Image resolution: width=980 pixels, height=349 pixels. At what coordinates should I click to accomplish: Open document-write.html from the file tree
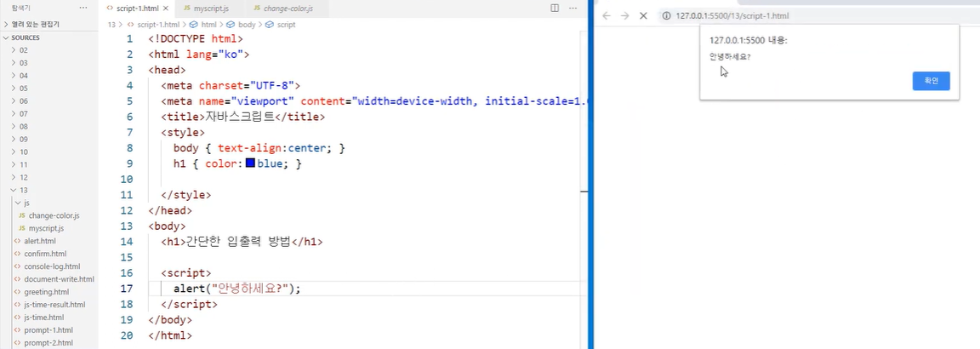(48, 279)
